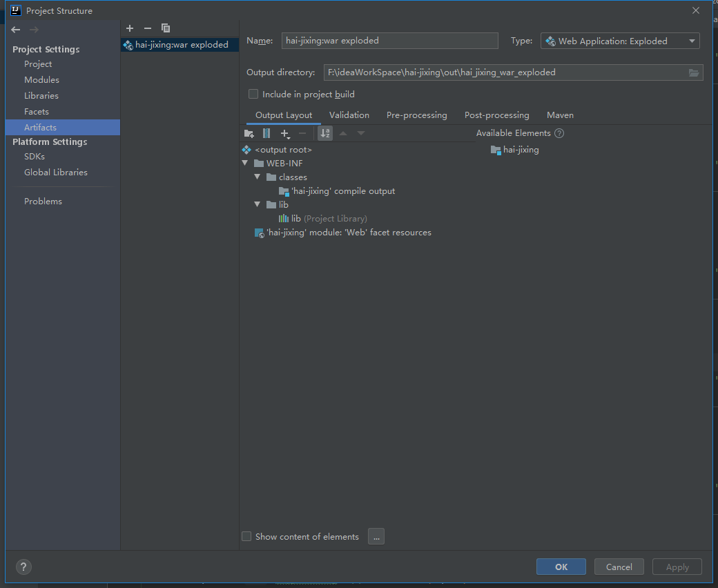Enable Include in project build
The width and height of the screenshot is (718, 588).
pyautogui.click(x=253, y=95)
